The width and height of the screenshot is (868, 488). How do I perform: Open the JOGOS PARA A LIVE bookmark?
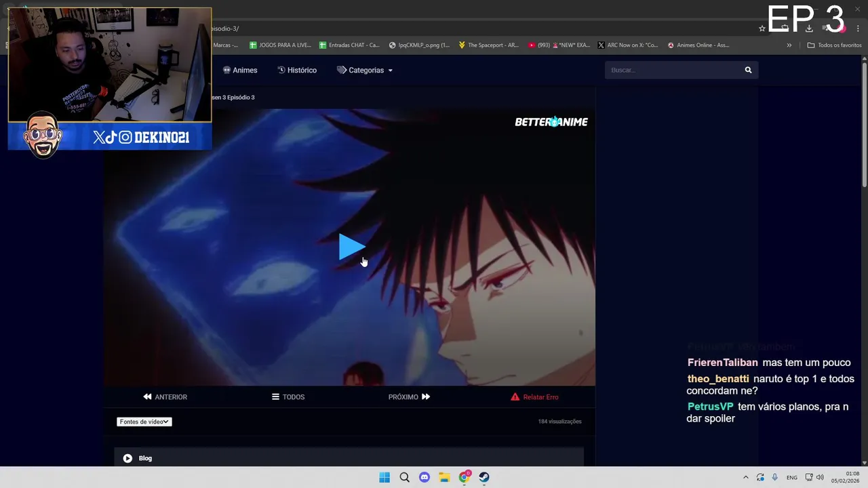[280, 45]
